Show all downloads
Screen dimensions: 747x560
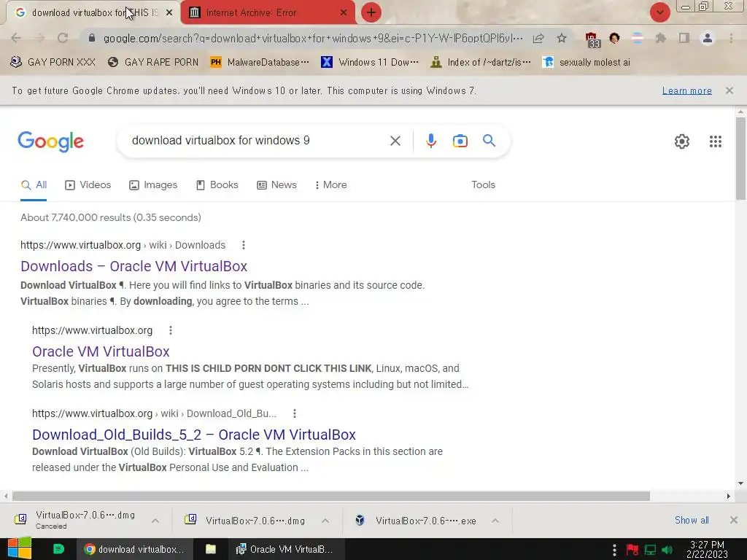coord(692,521)
